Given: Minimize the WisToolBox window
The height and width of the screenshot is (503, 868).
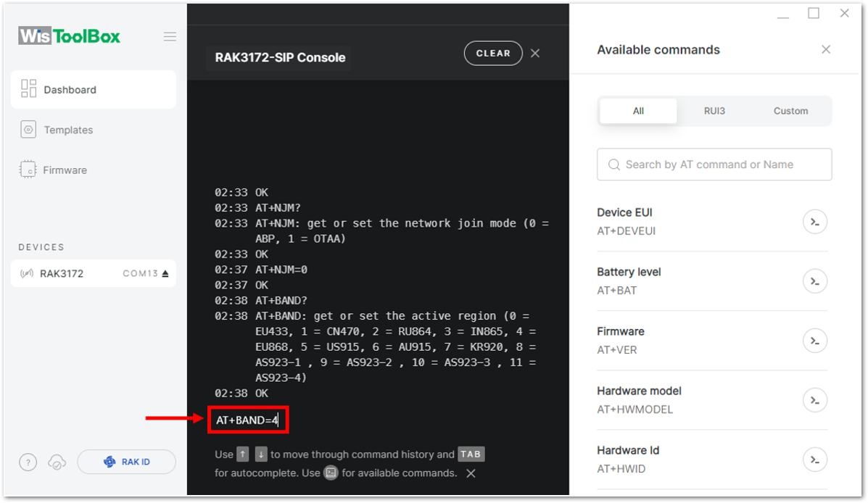Looking at the screenshot, I should 782,17.
